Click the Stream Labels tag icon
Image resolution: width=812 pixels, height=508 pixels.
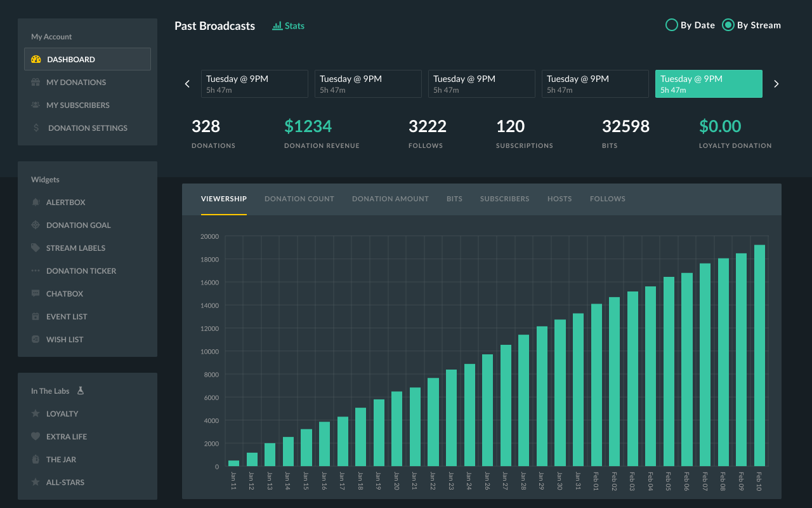click(36, 248)
